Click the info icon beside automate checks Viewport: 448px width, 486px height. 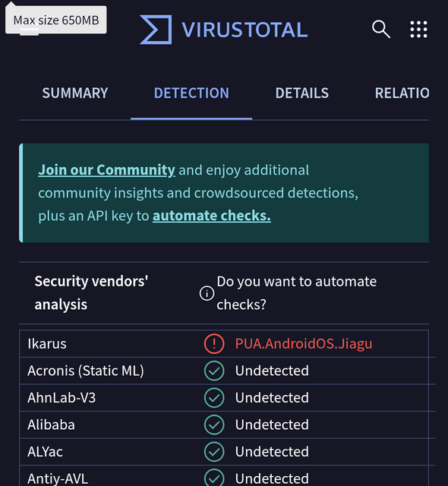click(x=207, y=293)
